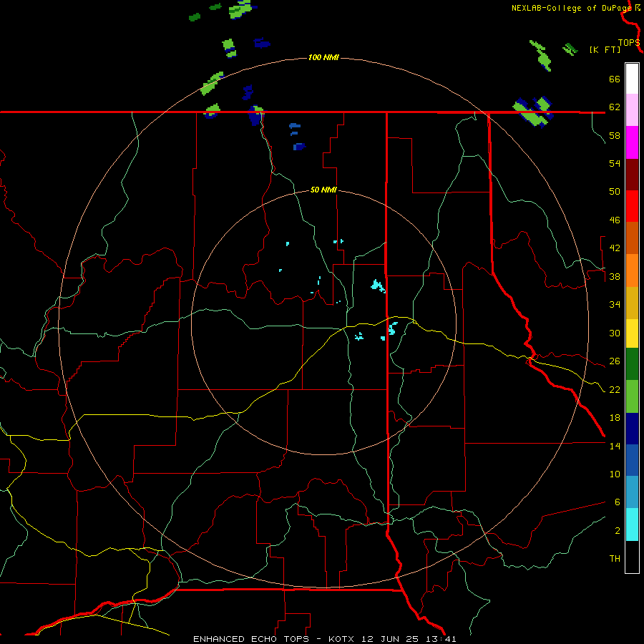Select the light green legend swatch

click(x=632, y=396)
